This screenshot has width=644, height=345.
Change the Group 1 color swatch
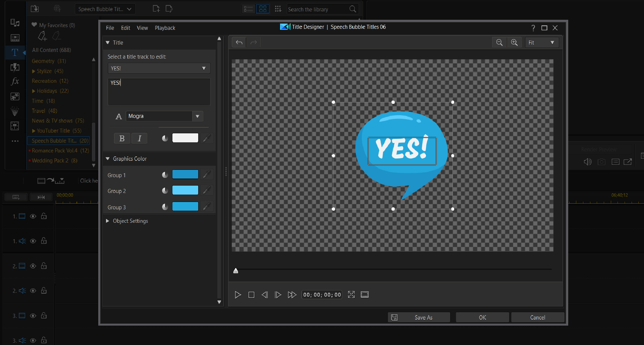(x=185, y=174)
